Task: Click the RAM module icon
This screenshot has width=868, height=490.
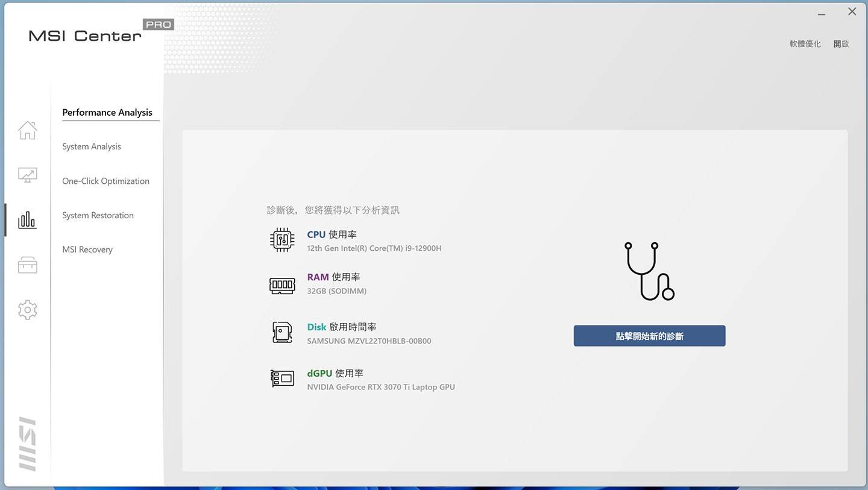Action: (x=282, y=284)
